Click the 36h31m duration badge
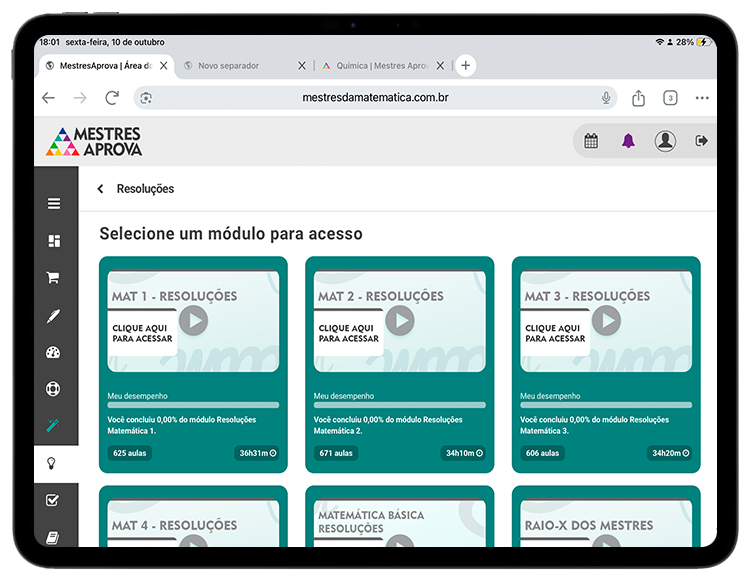This screenshot has height=581, width=750. coord(257,453)
